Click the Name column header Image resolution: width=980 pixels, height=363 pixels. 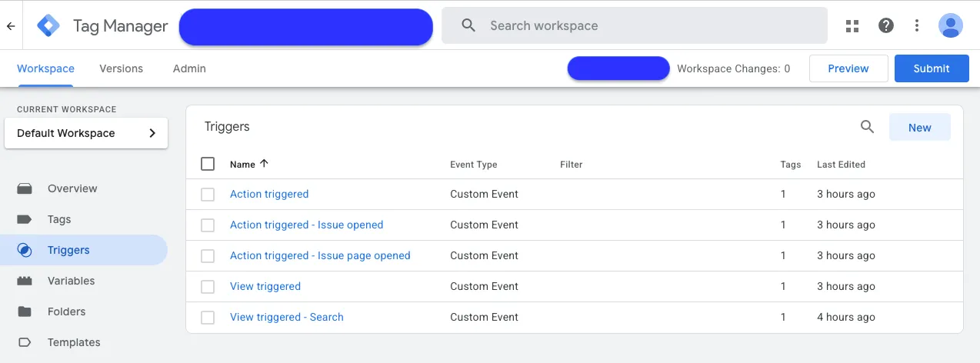tap(242, 165)
